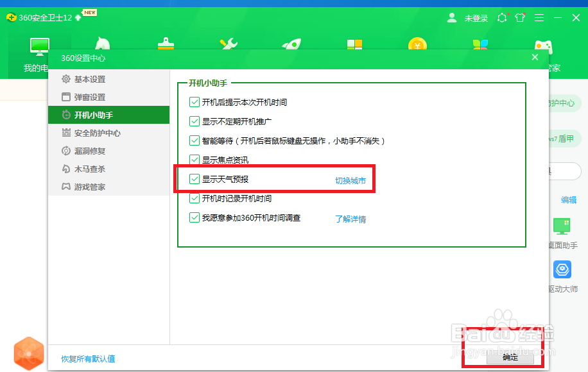Select 安全防护中心 in sidebar
Image resolution: width=588 pixels, height=372 pixels.
[108, 133]
